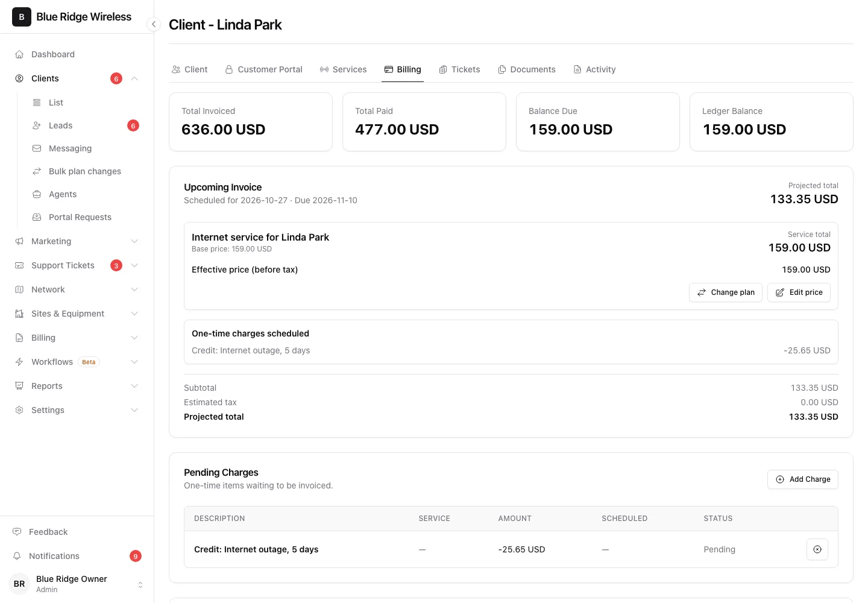Click the Total Paid 477.00 USD value

coord(397,130)
